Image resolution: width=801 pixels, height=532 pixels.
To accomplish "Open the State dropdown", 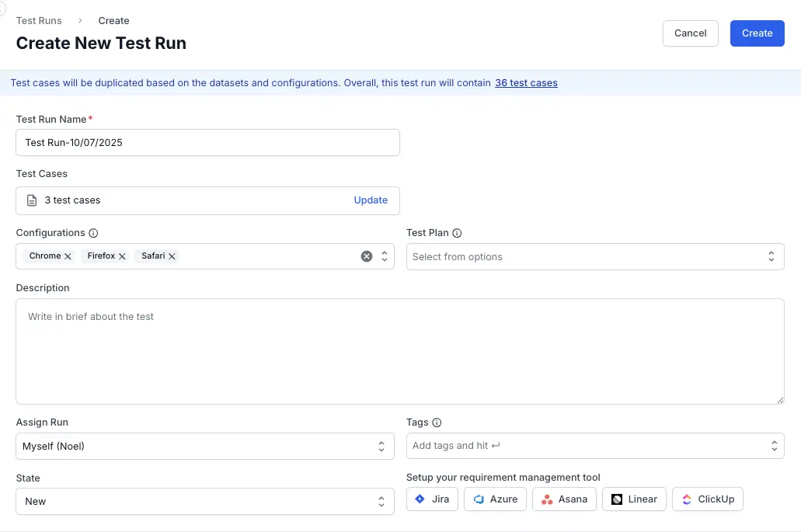I will [x=204, y=502].
